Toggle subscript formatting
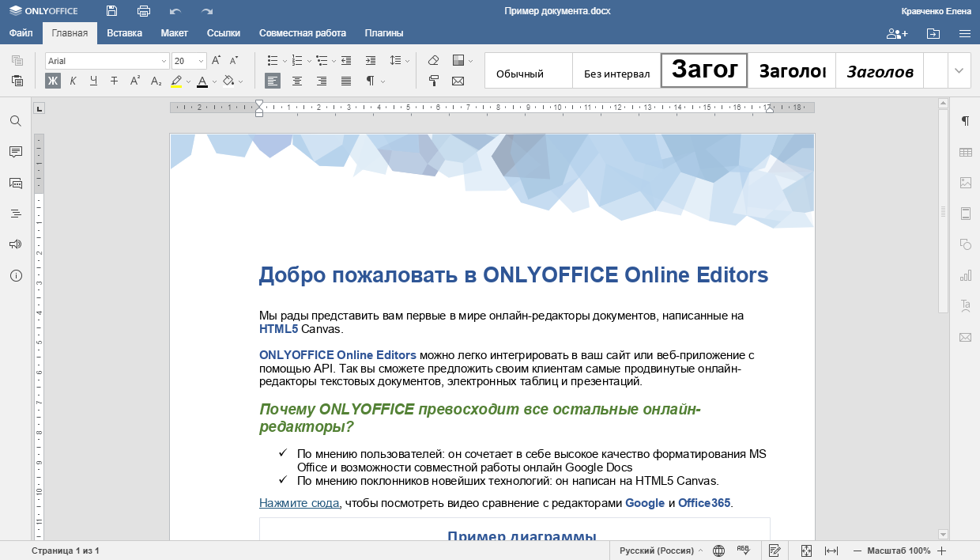This screenshot has height=560, width=980. tap(156, 81)
